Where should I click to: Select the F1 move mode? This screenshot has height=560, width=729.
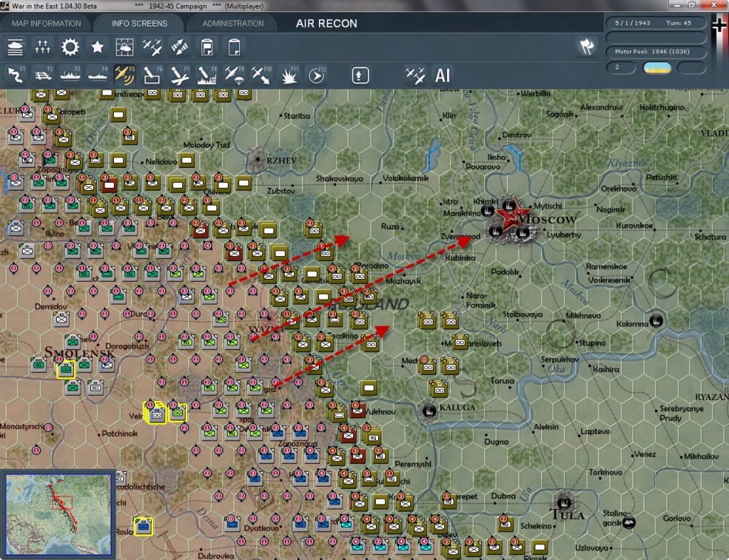point(16,75)
